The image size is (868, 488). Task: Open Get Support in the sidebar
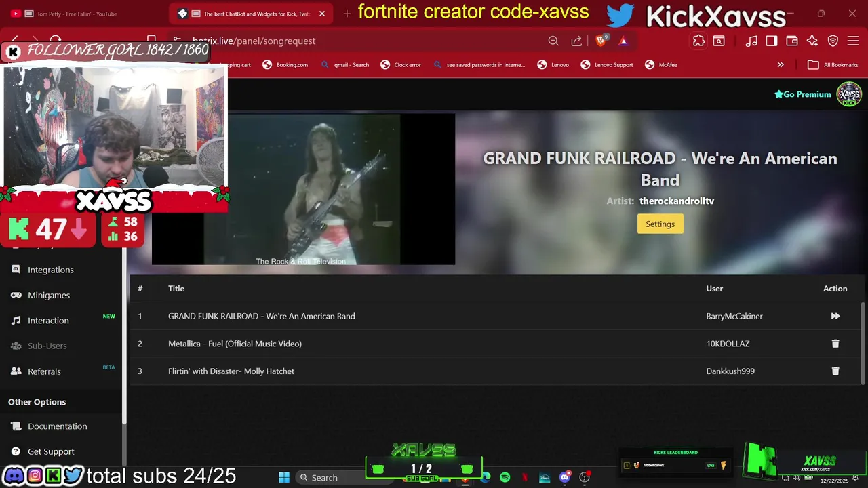[51, 451]
